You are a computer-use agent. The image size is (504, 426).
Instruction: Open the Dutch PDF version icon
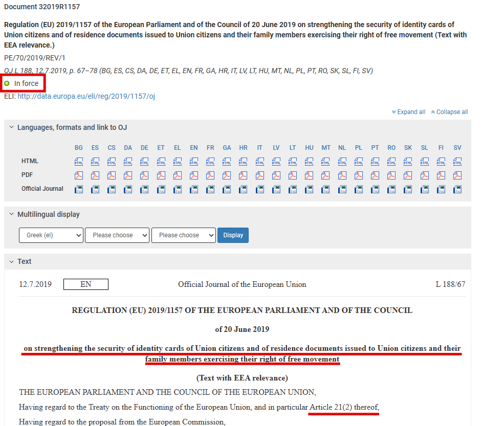pyautogui.click(x=342, y=175)
